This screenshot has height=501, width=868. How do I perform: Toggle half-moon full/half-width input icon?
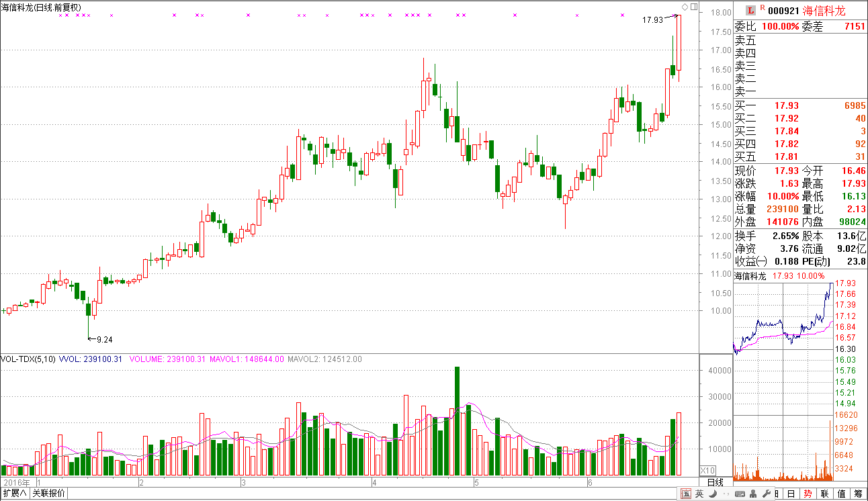(x=713, y=494)
